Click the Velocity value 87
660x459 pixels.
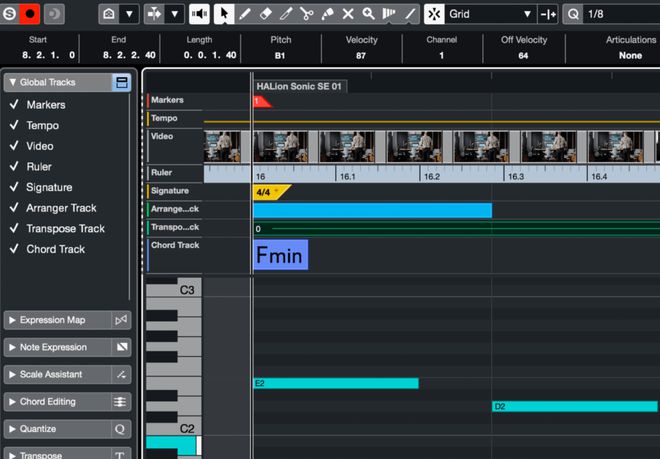click(361, 56)
